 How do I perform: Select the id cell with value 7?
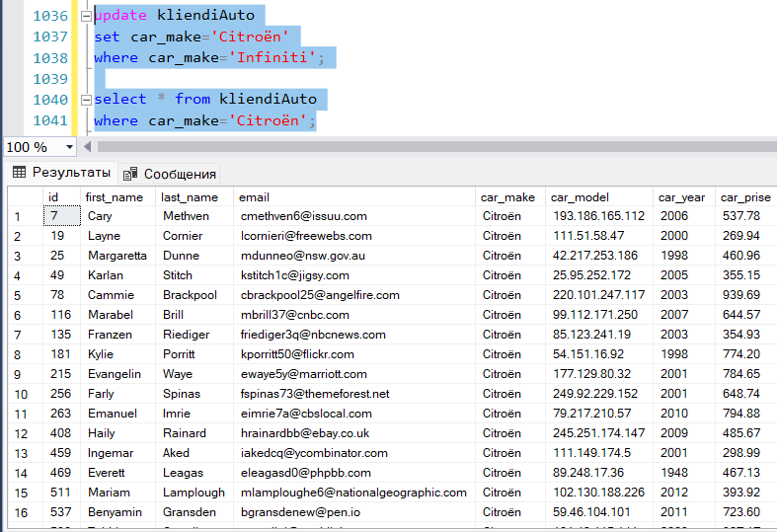tap(62, 216)
